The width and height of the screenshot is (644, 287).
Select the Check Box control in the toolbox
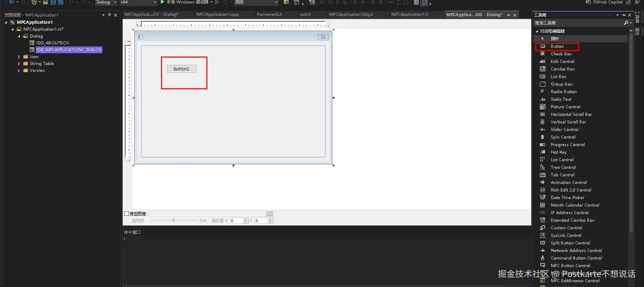[x=561, y=54]
